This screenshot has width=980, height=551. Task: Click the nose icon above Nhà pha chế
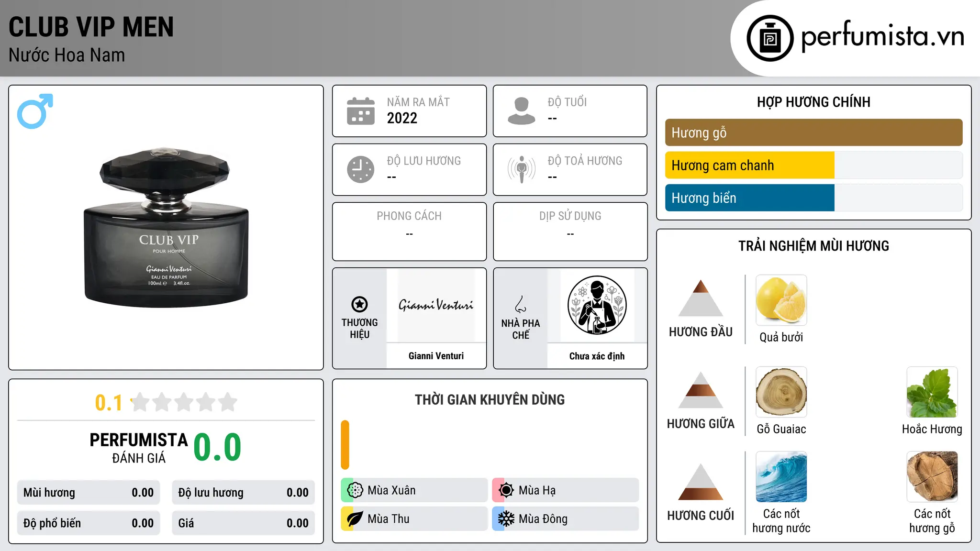point(521,304)
